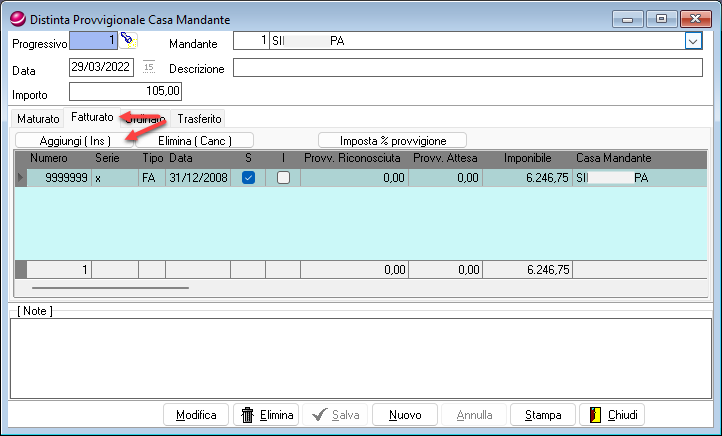Click the application logo in title bar
The image size is (722, 436).
(18, 19)
